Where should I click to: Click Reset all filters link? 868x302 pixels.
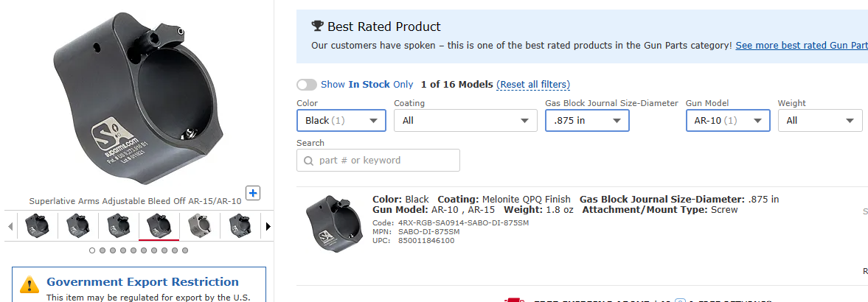click(533, 85)
